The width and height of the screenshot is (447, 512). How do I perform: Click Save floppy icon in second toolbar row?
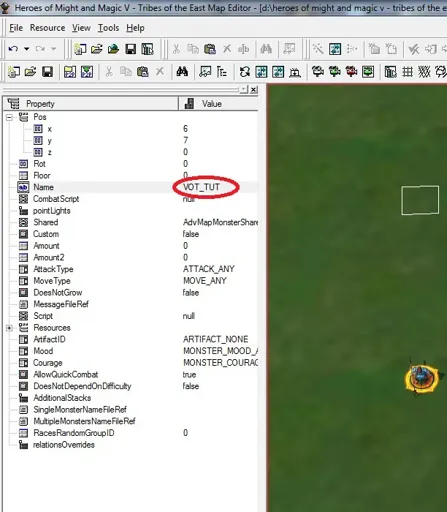click(47, 72)
